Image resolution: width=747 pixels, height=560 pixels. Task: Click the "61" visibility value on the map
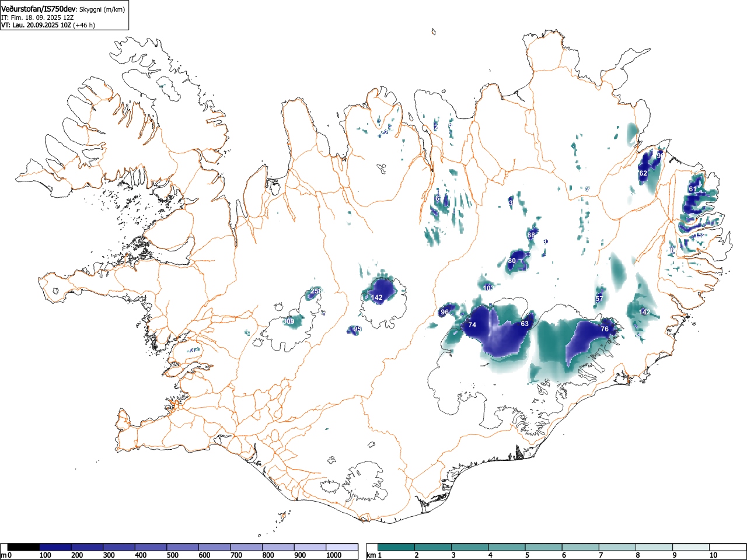[693, 189]
